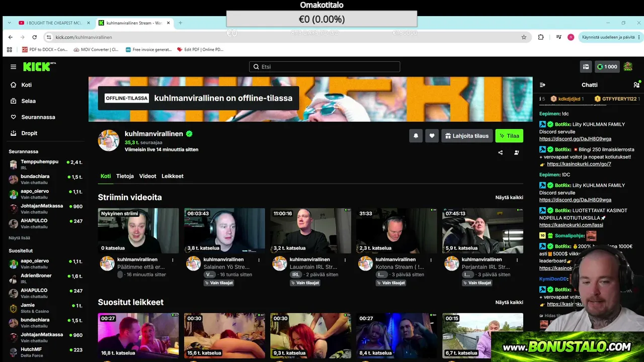Screen dimensions: 644x362
Task: Click the kuhlmanvirallinen channel avatar
Action: tap(108, 140)
